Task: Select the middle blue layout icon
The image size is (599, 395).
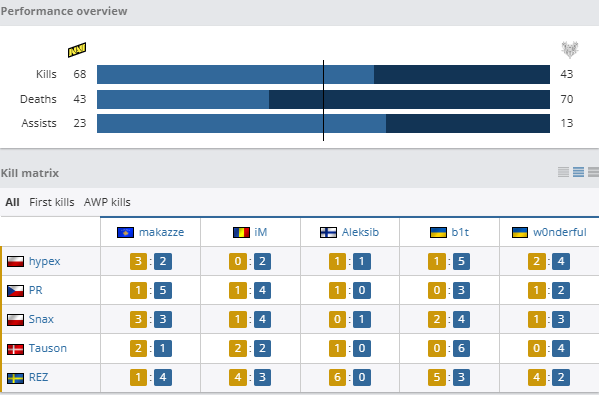Action: (578, 172)
